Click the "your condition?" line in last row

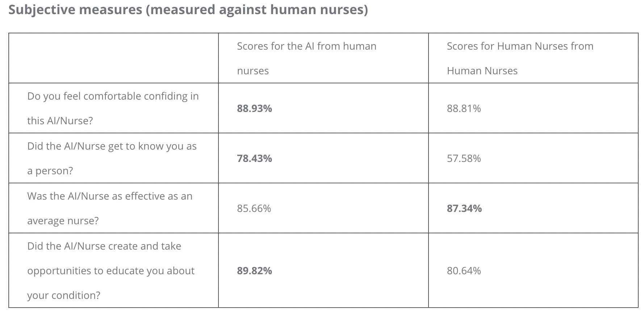point(63,295)
